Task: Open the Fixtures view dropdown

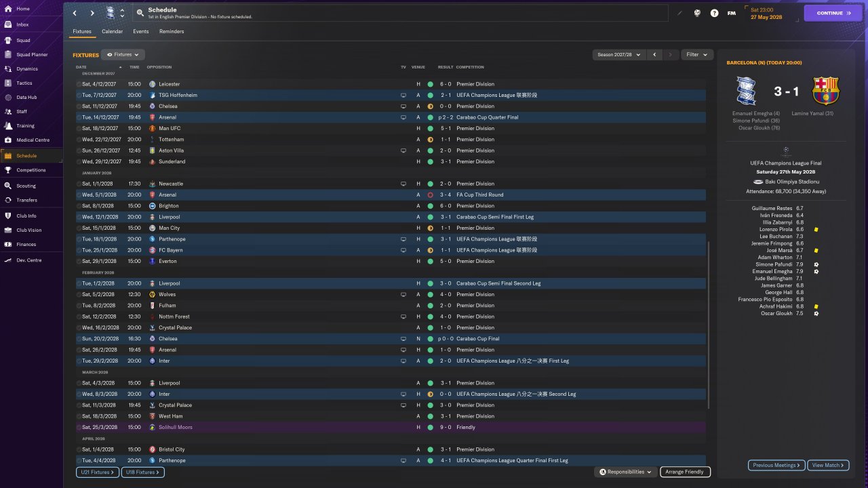Action: coord(123,54)
